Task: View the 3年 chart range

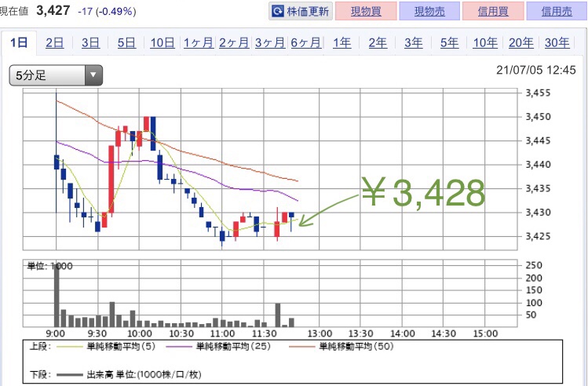Action: (414, 42)
